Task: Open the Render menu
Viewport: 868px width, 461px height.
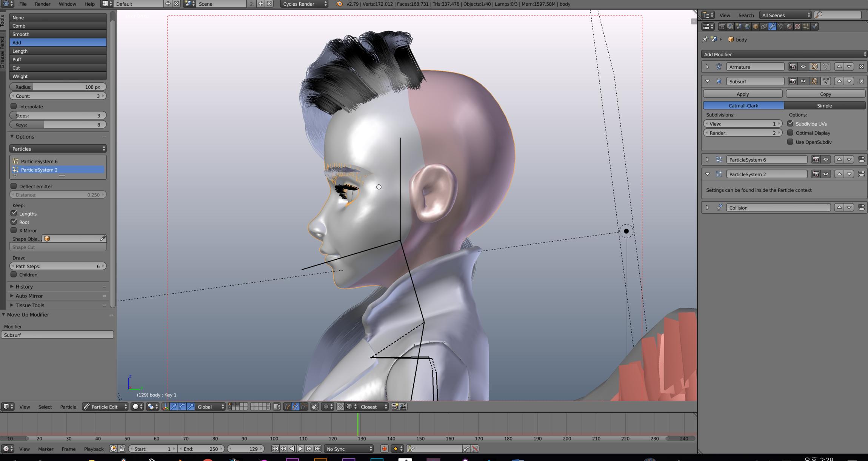Action: 43,4
